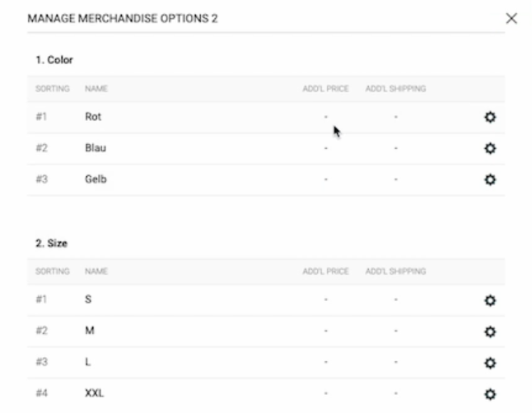The image size is (532, 413).
Task: Select the Rot color option name
Action: (x=93, y=117)
